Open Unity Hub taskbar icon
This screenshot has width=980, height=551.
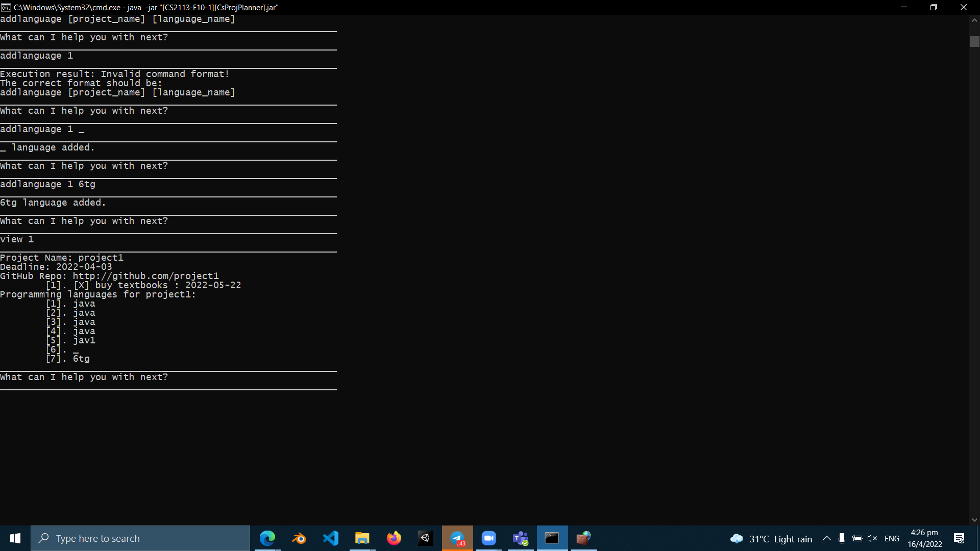[x=426, y=538]
